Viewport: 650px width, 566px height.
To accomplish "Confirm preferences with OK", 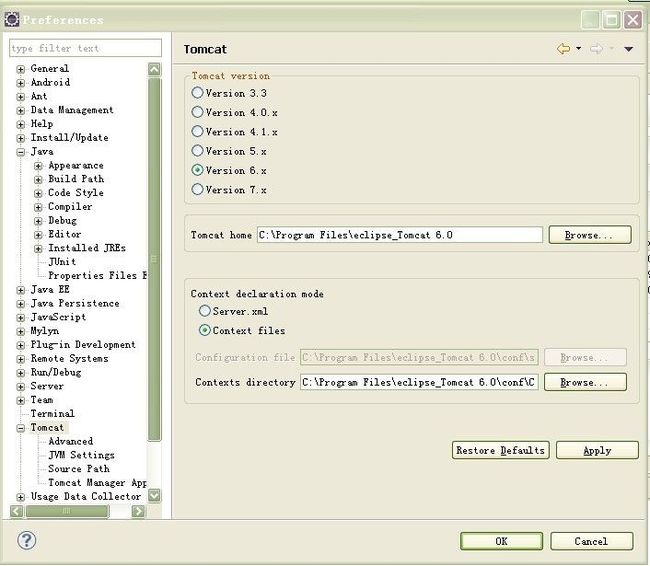I will point(501,541).
